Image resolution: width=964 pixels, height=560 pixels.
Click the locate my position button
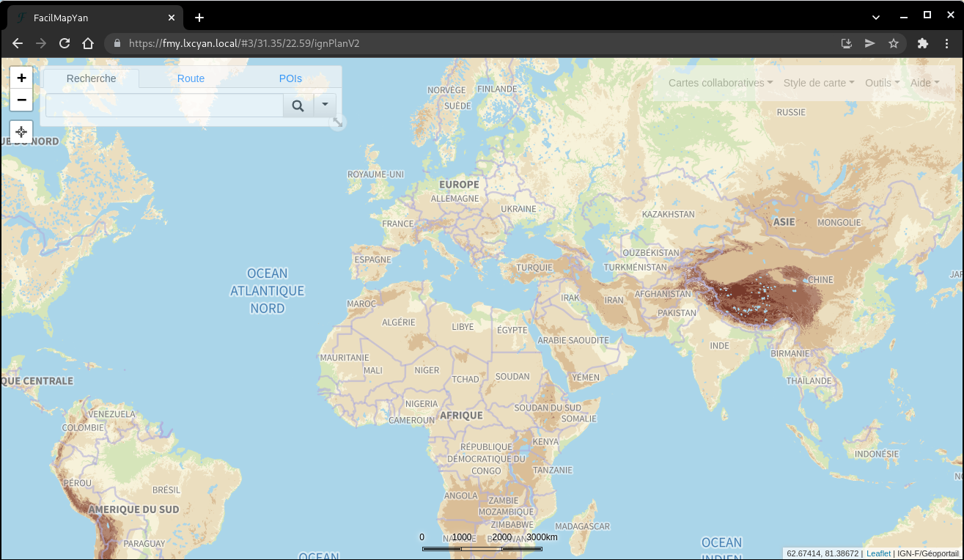click(21, 132)
